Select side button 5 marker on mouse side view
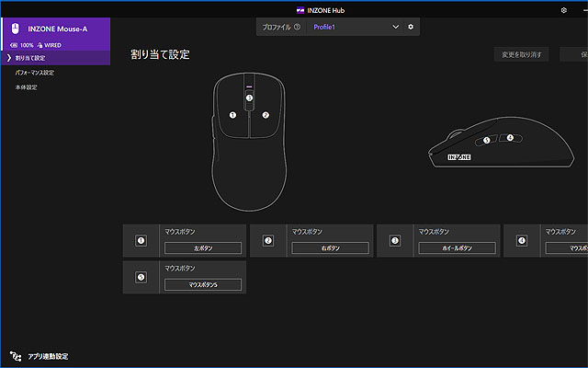Screen dimensions: 588x368 pyautogui.click(x=486, y=140)
